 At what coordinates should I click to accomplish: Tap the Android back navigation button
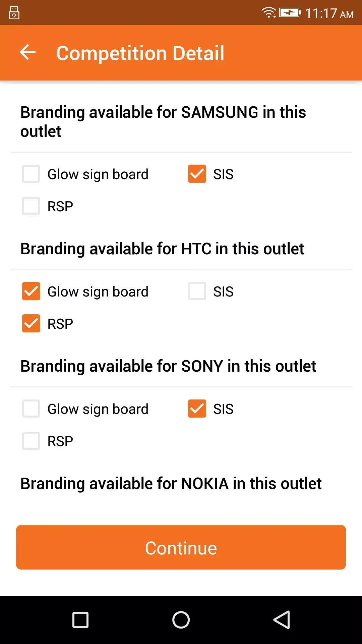point(282,620)
